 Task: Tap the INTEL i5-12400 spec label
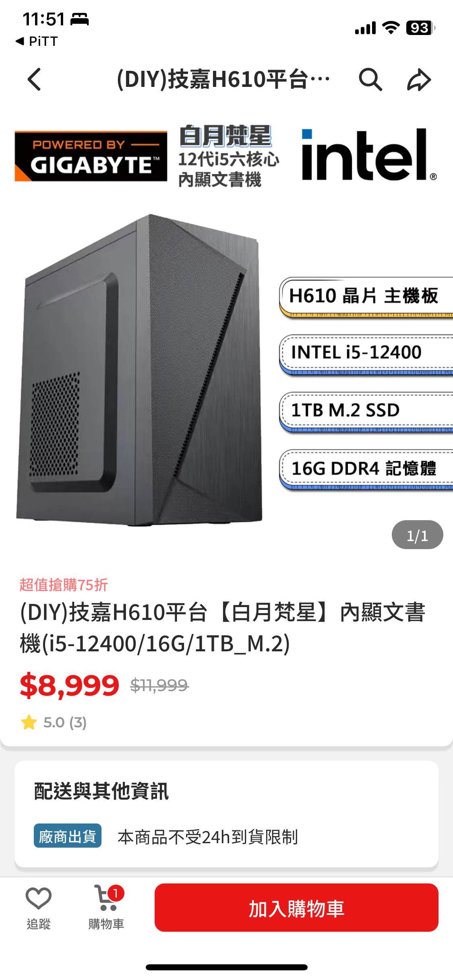coord(356,352)
